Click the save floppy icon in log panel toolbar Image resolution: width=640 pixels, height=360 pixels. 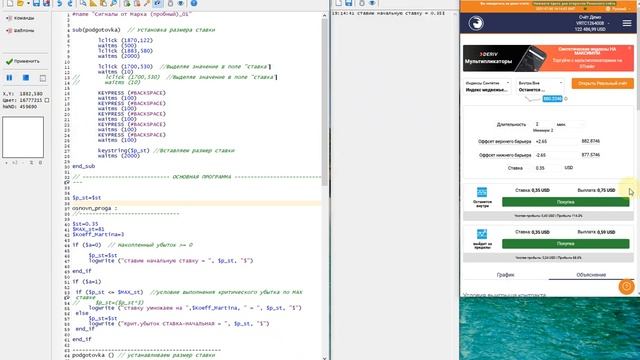(349, 3)
